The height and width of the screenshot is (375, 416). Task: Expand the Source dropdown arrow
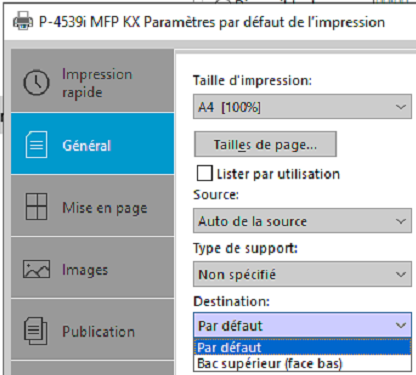coord(401,221)
